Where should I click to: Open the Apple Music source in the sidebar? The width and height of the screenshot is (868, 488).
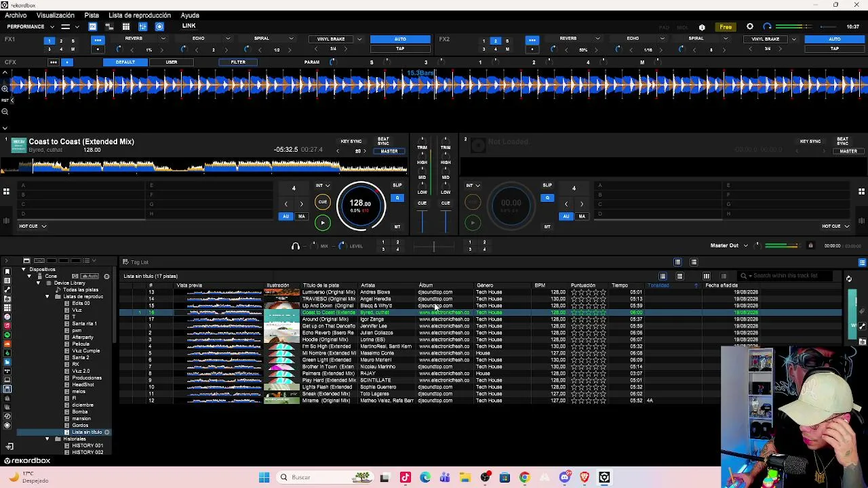(7, 326)
